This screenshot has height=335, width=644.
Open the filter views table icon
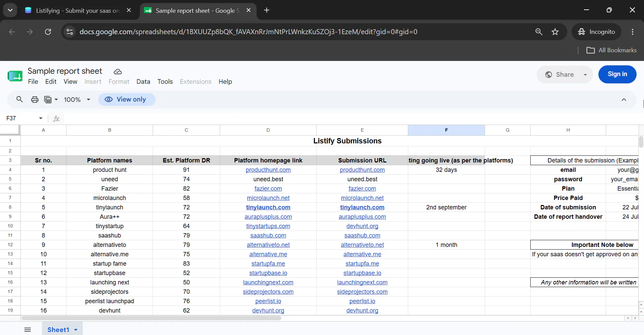[x=48, y=99]
